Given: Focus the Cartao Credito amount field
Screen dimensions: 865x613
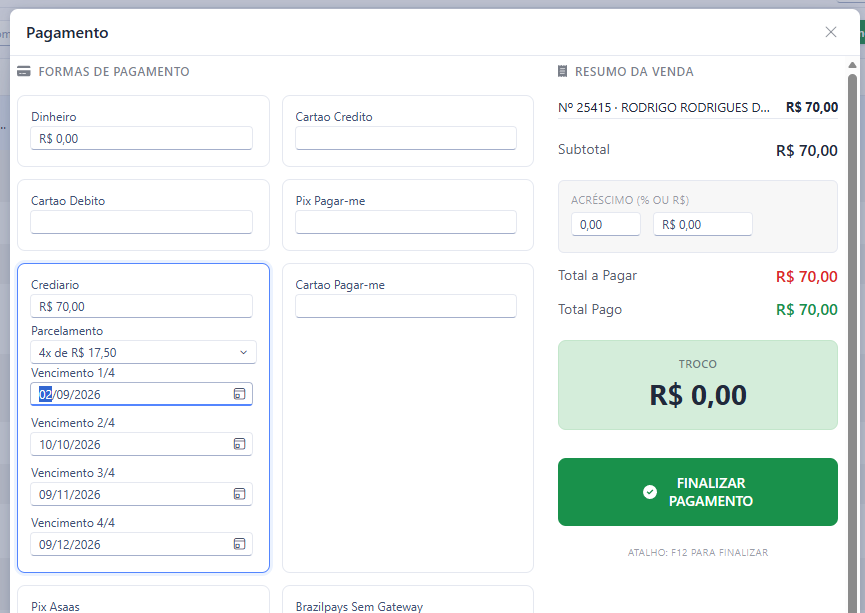Looking at the screenshot, I should 406,138.
